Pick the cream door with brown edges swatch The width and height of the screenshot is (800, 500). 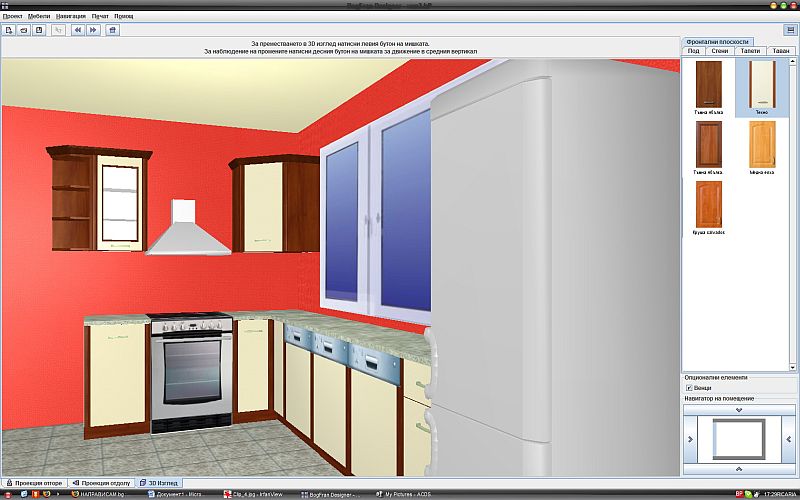(x=762, y=84)
